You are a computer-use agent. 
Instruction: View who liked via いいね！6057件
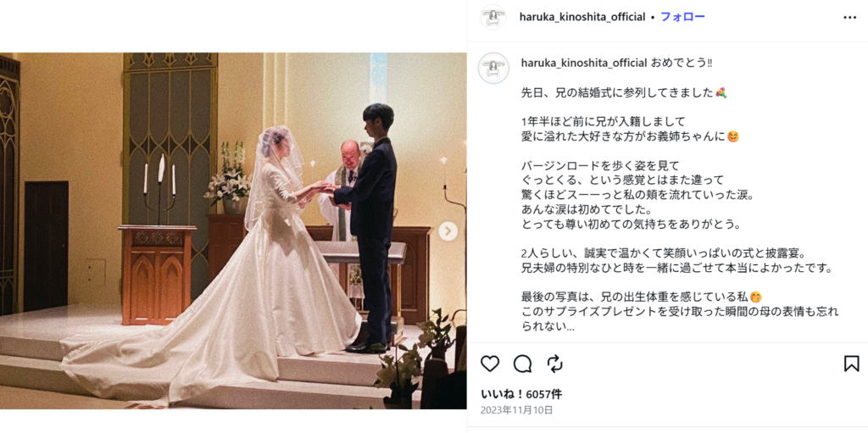point(521,394)
